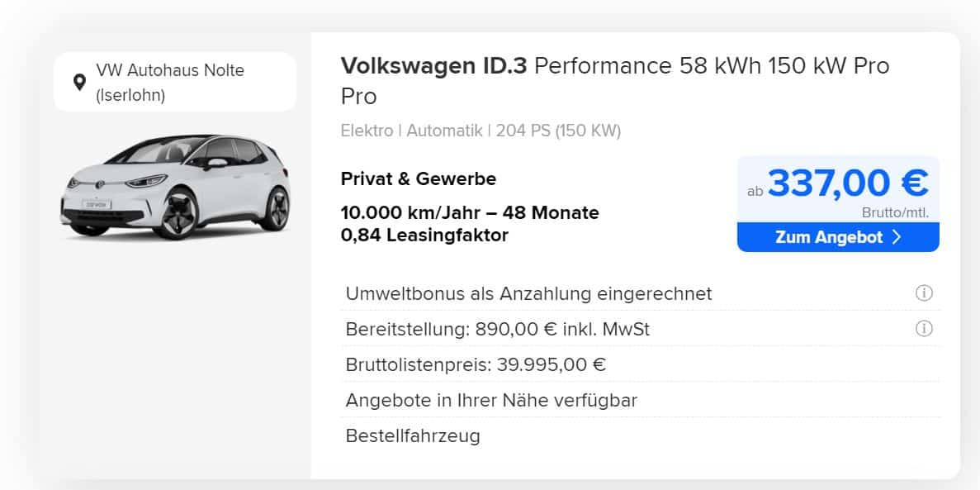This screenshot has height=490, width=980.
Task: Click the Privat & Gewerbe label
Action: (418, 179)
